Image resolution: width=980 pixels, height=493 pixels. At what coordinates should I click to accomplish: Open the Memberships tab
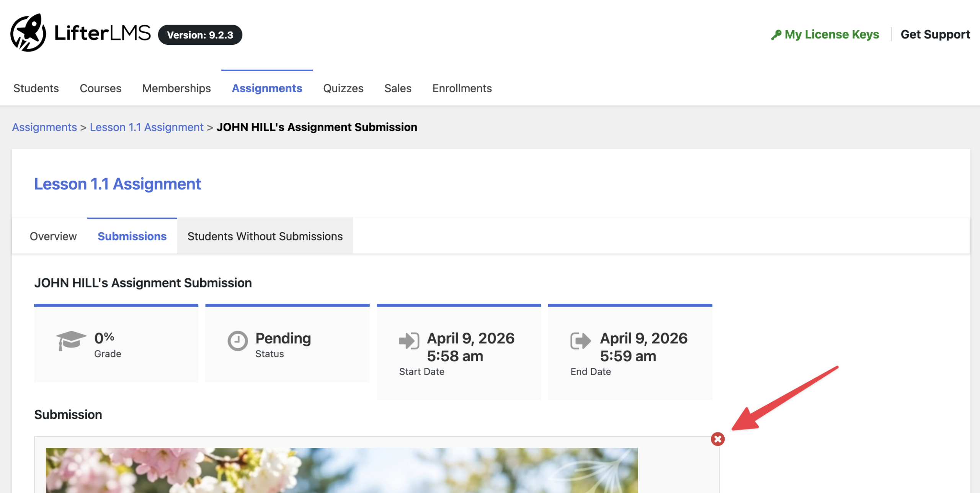coord(176,88)
